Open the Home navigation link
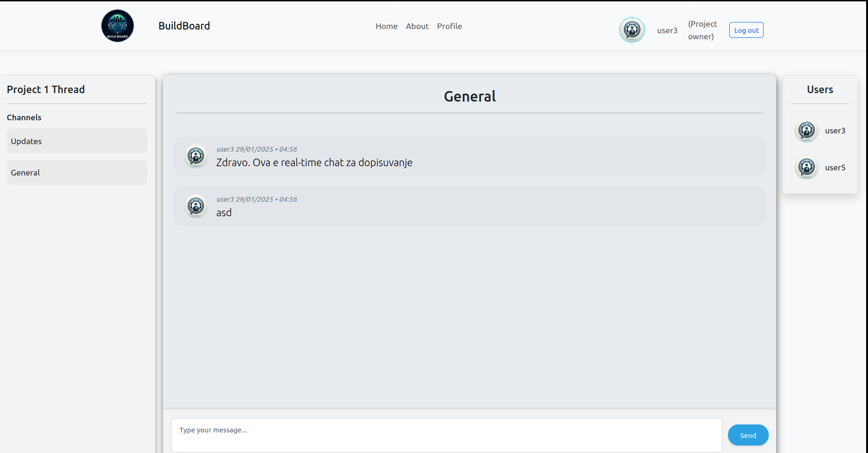Image resolution: width=868 pixels, height=453 pixels. click(x=386, y=27)
